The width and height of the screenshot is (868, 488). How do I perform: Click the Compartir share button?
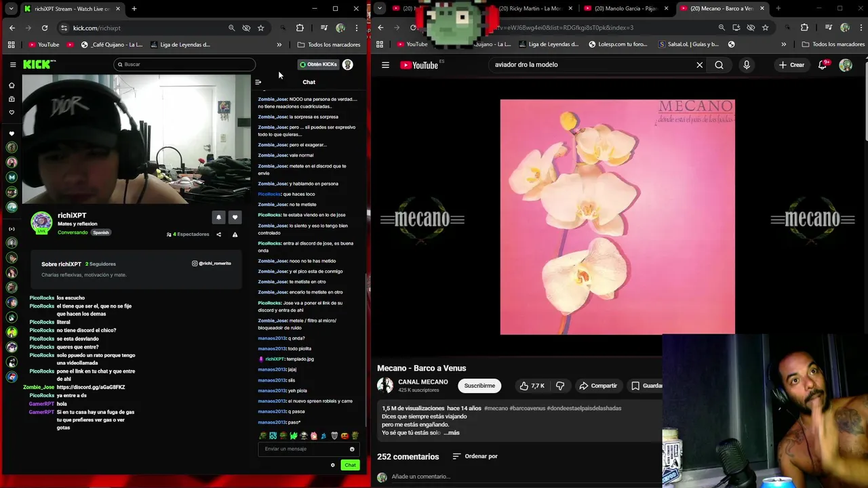[x=598, y=386]
